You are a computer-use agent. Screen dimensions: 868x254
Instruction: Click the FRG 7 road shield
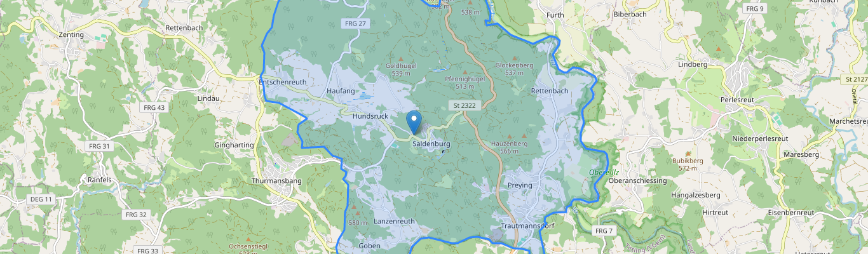click(x=604, y=231)
